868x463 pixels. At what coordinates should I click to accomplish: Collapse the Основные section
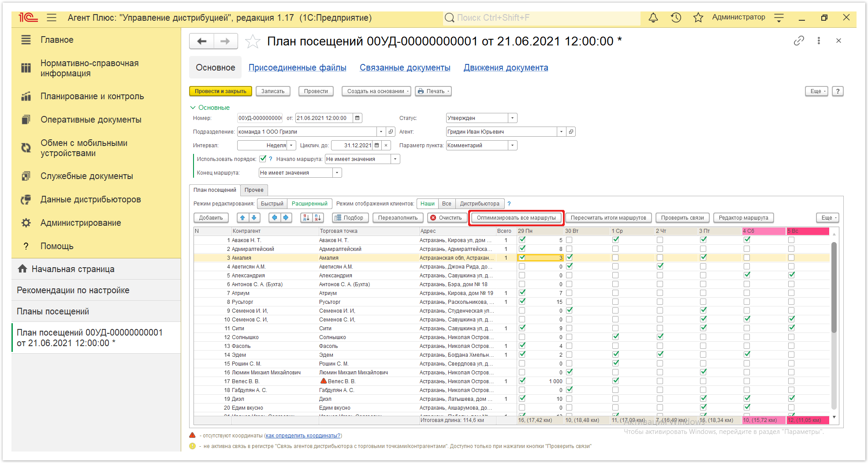[210, 108]
